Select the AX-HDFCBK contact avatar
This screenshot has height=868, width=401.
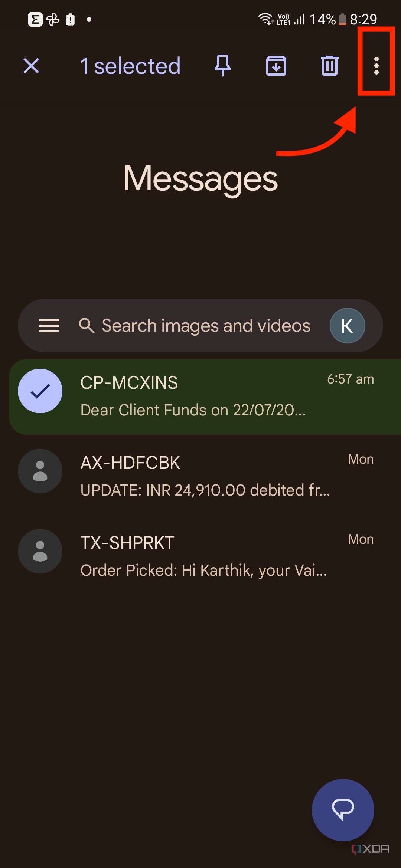click(40, 471)
